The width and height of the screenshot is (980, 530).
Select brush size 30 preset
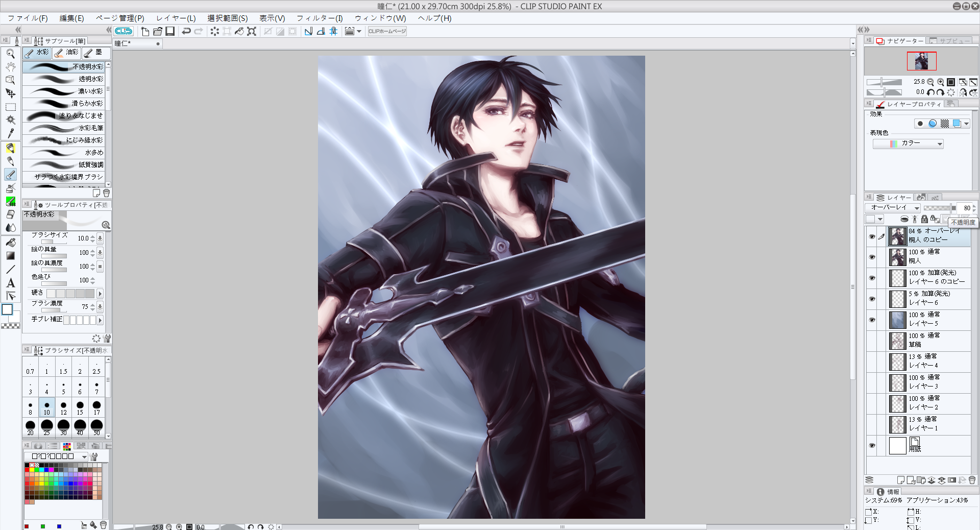[x=63, y=427]
